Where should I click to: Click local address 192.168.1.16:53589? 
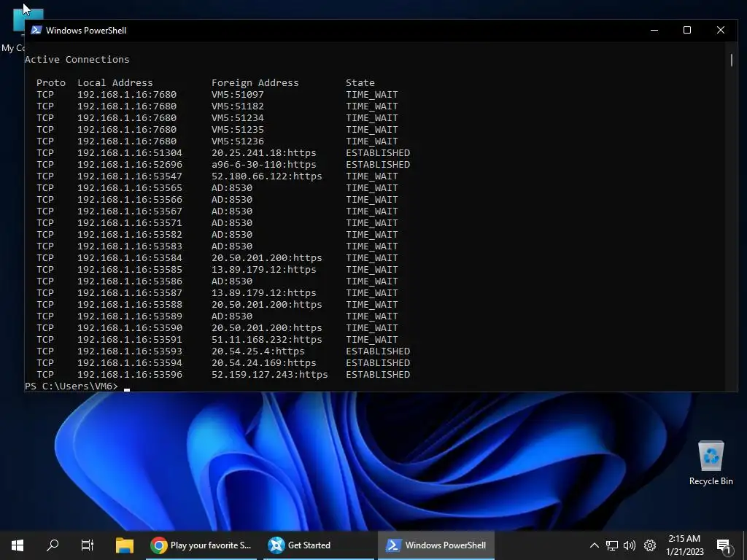pos(130,316)
